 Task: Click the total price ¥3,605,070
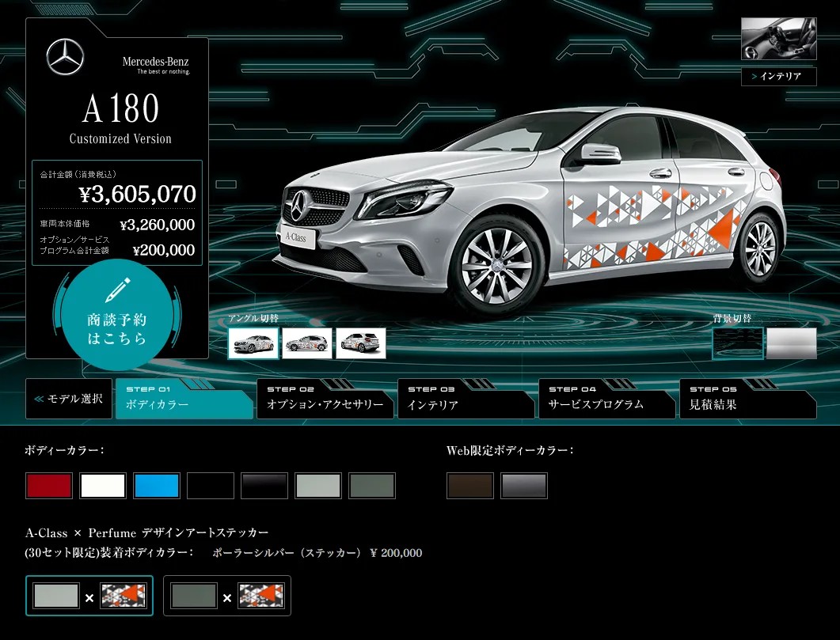tap(137, 194)
